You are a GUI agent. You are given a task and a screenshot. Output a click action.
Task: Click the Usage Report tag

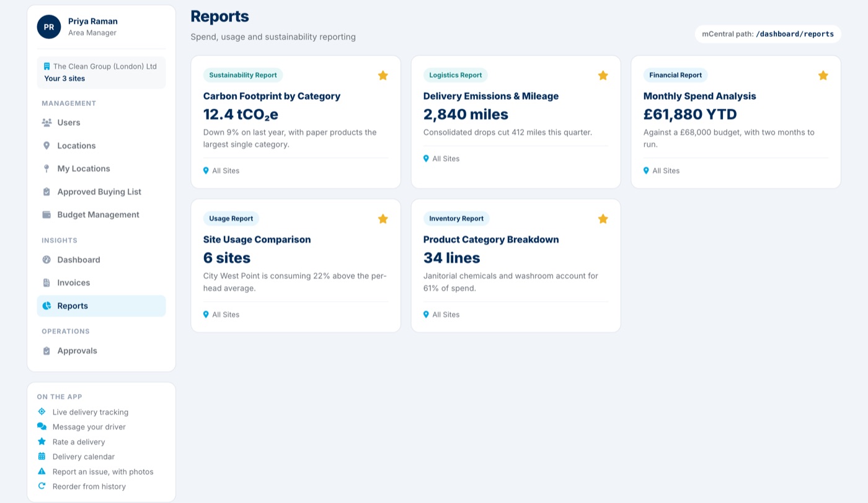(x=231, y=219)
